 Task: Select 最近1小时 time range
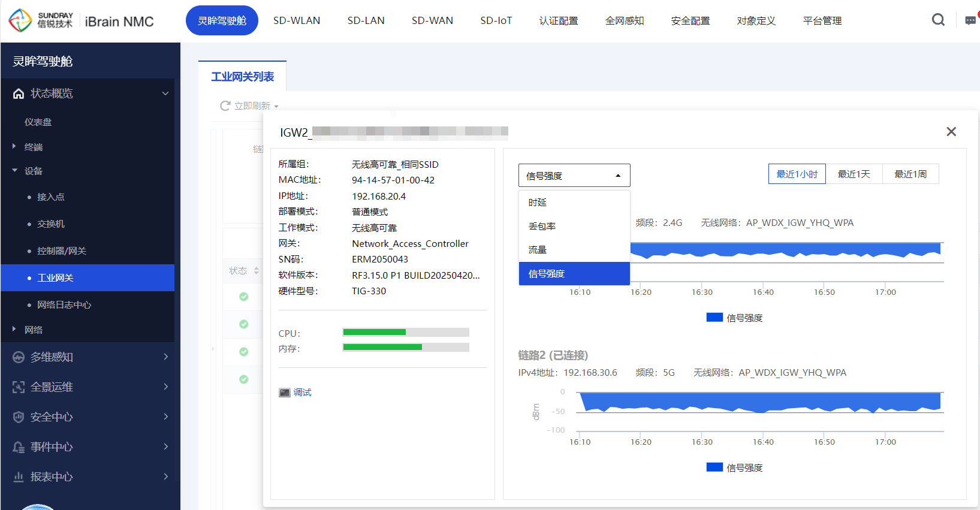tap(797, 174)
